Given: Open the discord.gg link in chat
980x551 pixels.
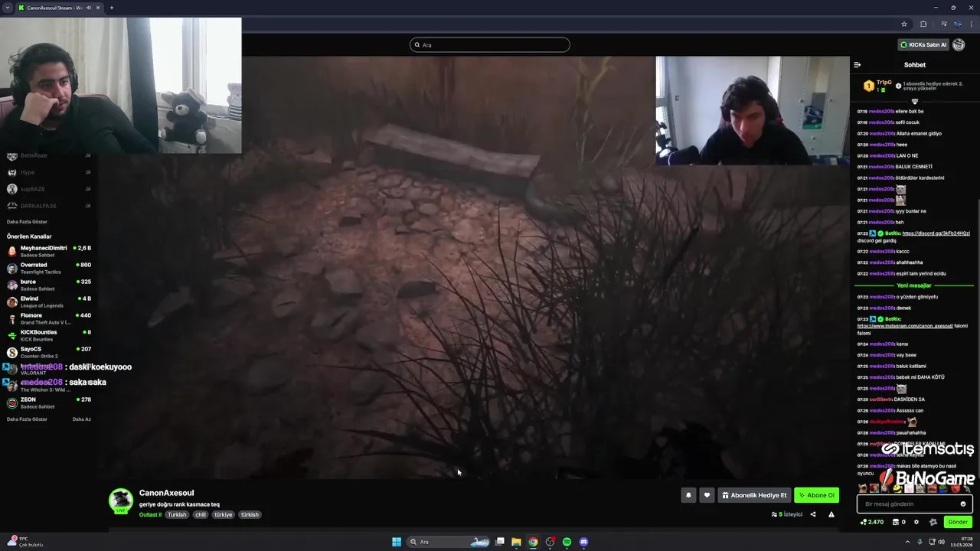Looking at the screenshot, I should [936, 233].
